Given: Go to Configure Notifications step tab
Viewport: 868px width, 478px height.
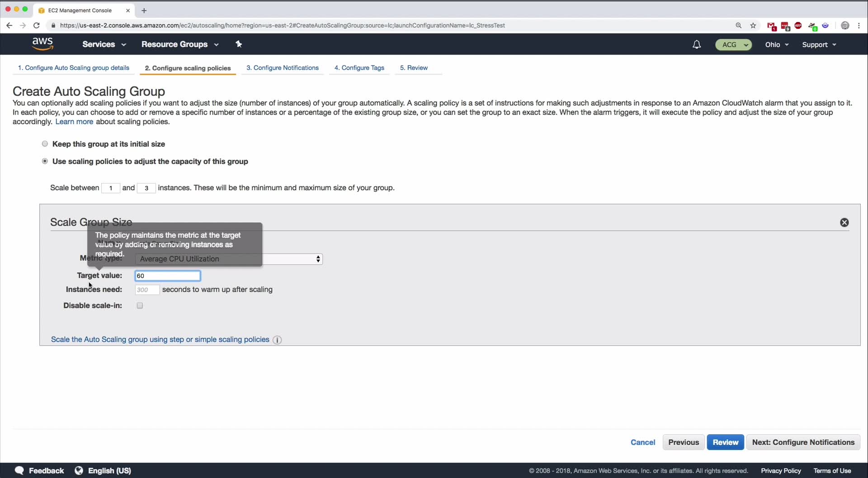Looking at the screenshot, I should pyautogui.click(x=283, y=68).
